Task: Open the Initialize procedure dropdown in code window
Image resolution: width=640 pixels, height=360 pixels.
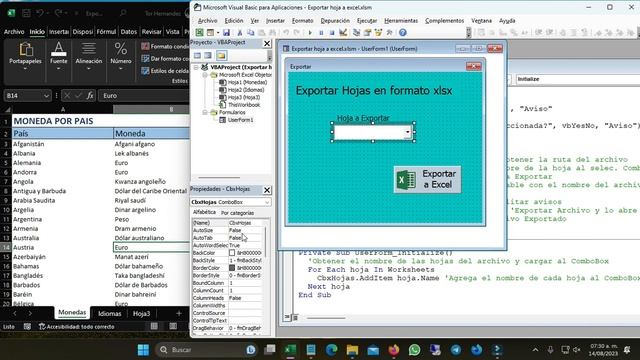Action: 578,79
